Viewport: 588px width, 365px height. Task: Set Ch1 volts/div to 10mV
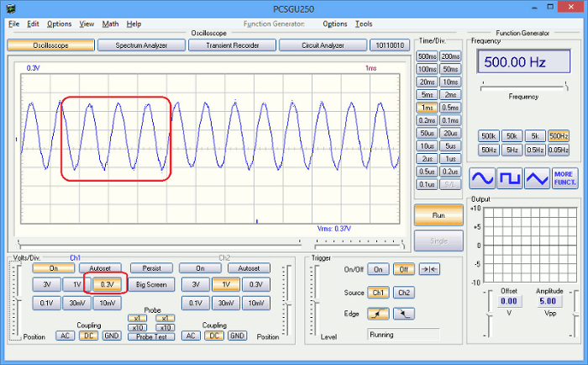click(x=108, y=303)
